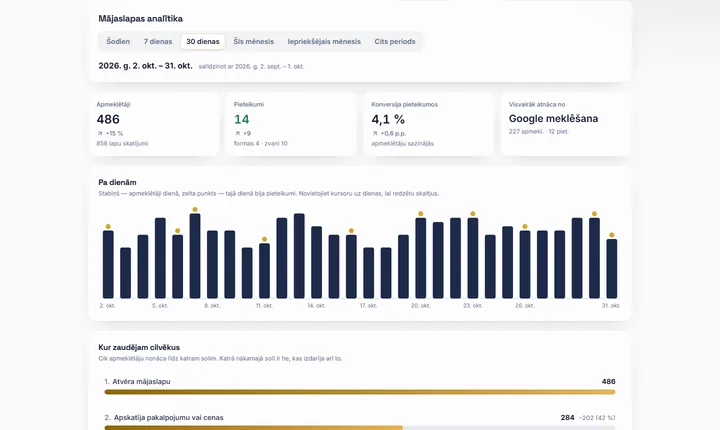Click the Google meklēšana source heading

553,119
